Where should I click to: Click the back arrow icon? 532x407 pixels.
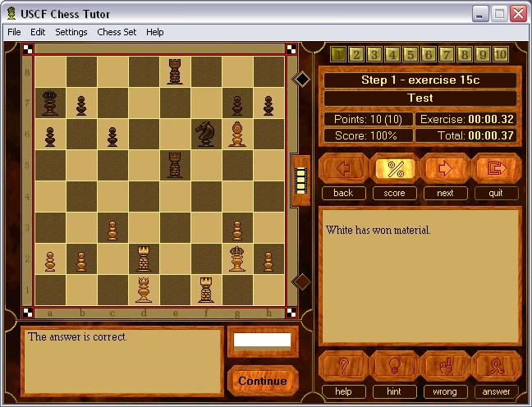pyautogui.click(x=343, y=169)
